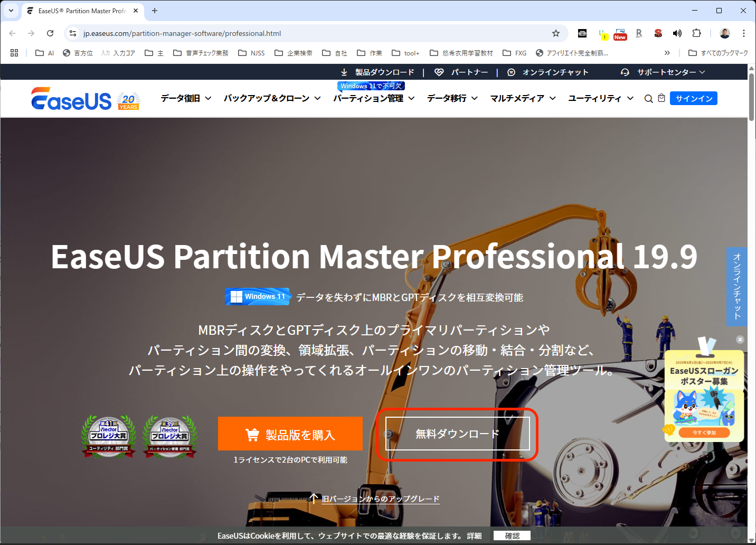The image size is (756, 545).
Task: Bookmark this page with star icon
Action: (x=556, y=33)
